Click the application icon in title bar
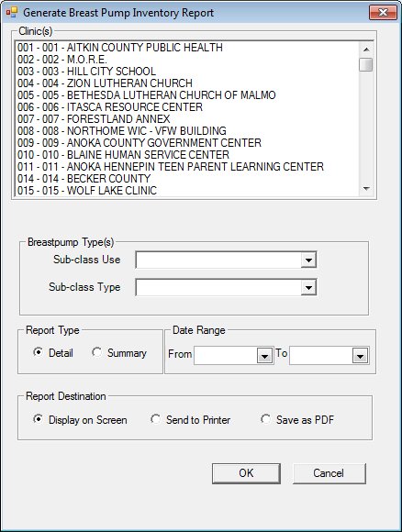The height and width of the screenshot is (532, 402). pos(12,13)
